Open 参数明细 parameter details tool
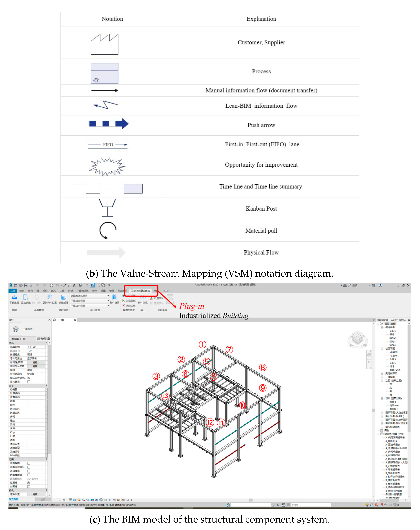Screen dimensions: 420x530 pos(64,297)
